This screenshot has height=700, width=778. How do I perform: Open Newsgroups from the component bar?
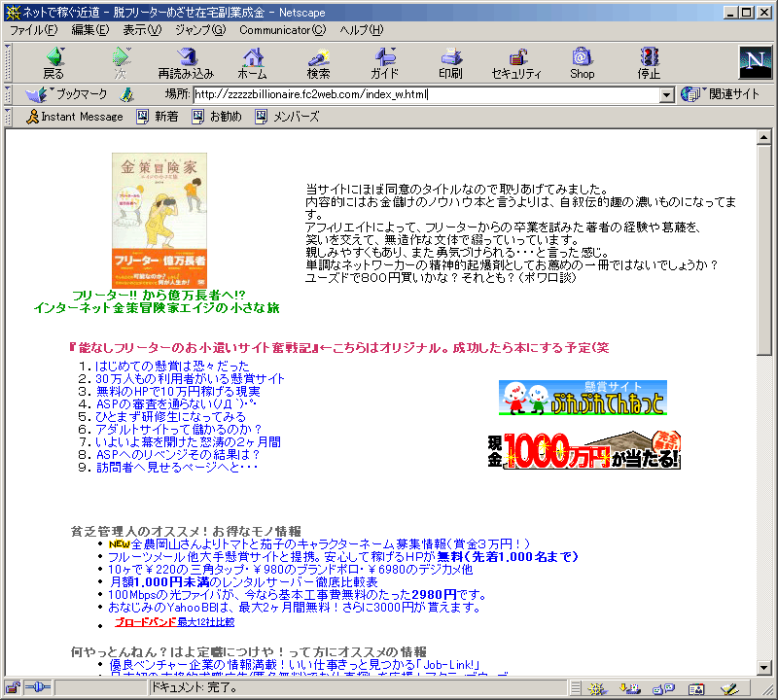[x=663, y=688]
